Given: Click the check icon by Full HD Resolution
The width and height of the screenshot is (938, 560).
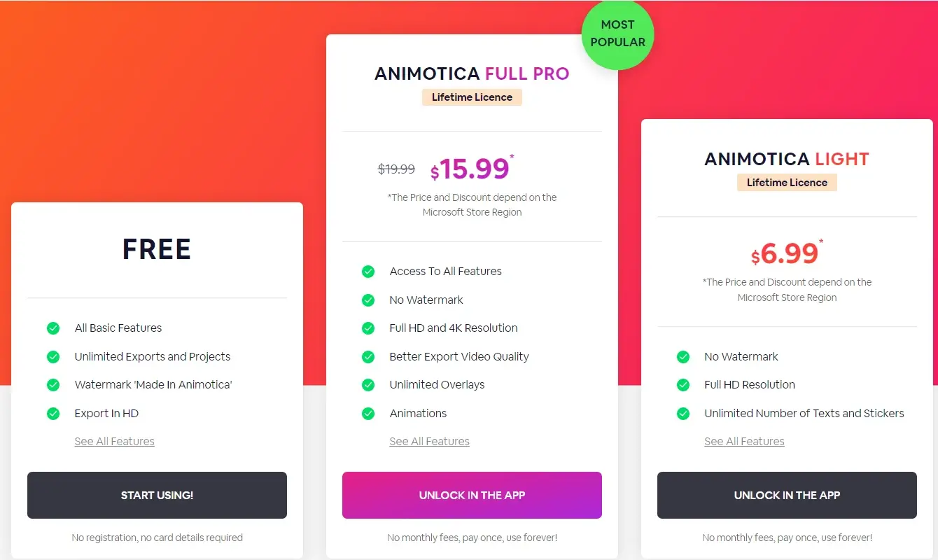Looking at the screenshot, I should [x=683, y=385].
